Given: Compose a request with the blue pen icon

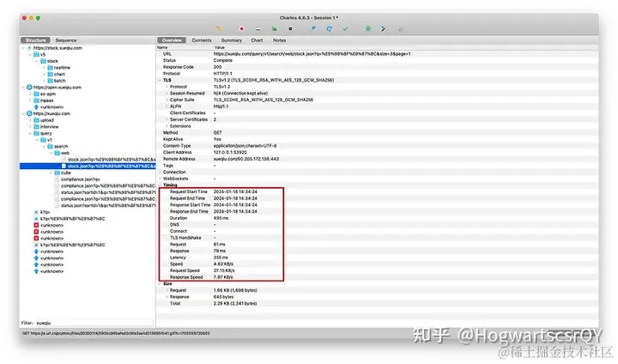Looking at the screenshot, I should (313, 28).
